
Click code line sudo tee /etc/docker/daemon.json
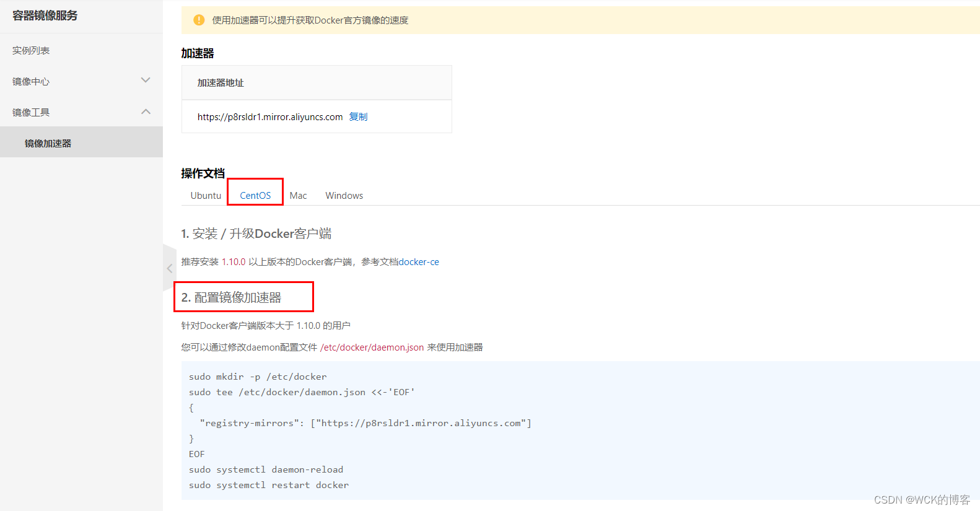coord(302,392)
